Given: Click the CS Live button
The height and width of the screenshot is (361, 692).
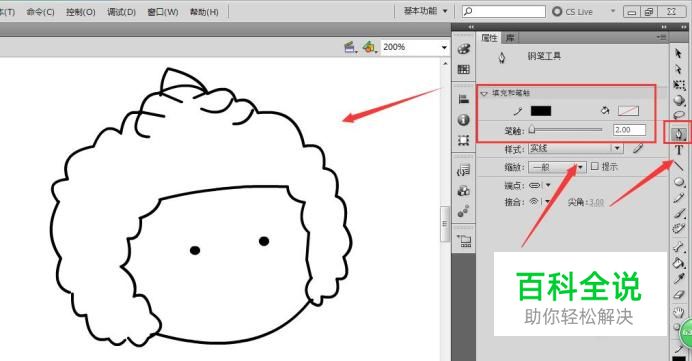Looking at the screenshot, I should tap(573, 11).
